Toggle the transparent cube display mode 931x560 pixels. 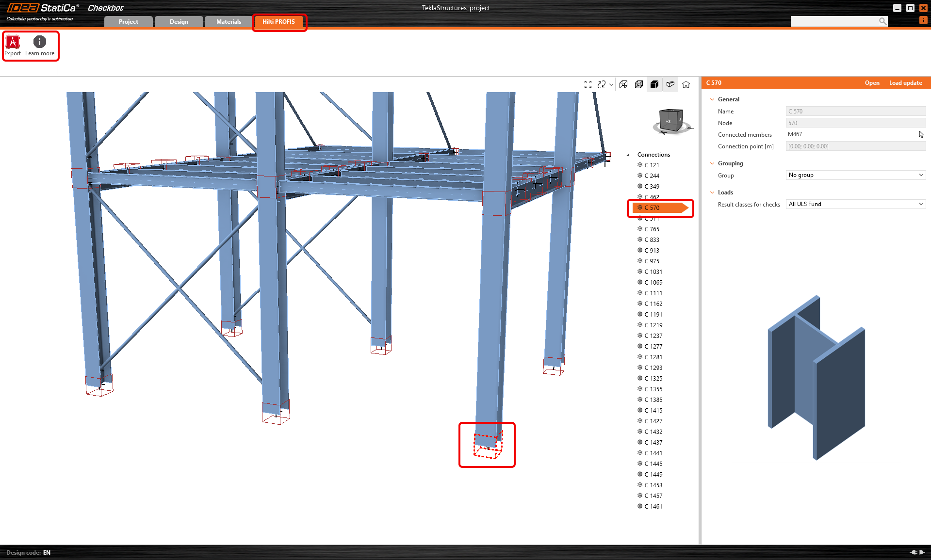(639, 84)
